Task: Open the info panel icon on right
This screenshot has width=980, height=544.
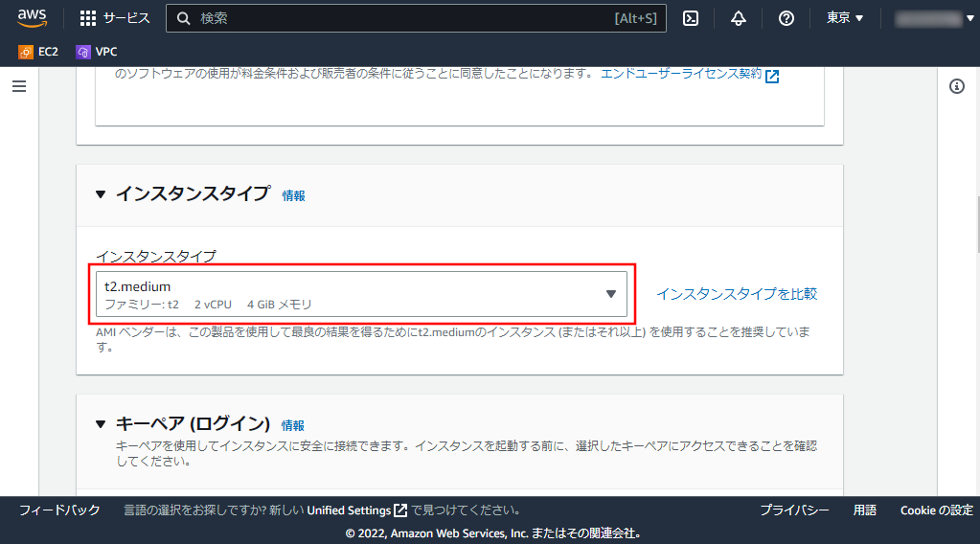Action: [957, 86]
